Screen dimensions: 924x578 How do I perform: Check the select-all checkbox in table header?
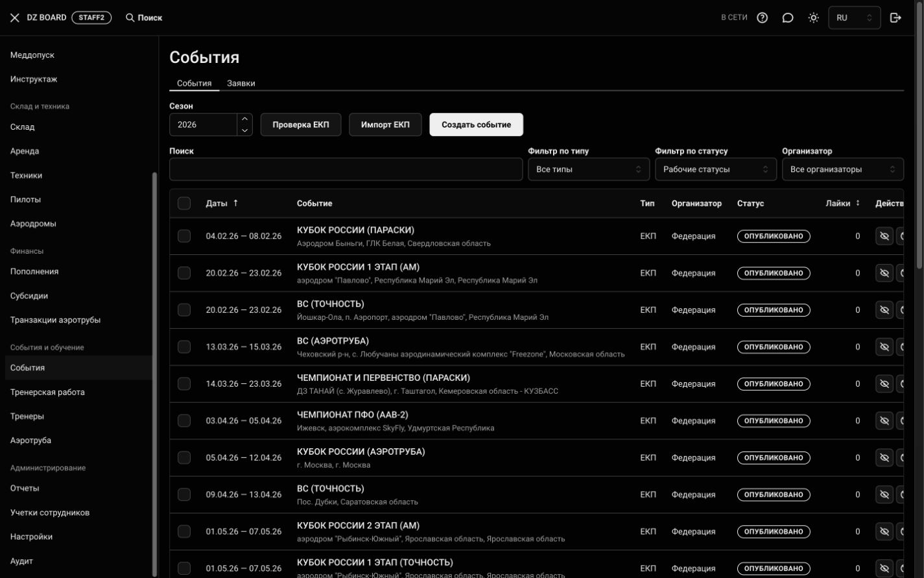pyautogui.click(x=184, y=204)
